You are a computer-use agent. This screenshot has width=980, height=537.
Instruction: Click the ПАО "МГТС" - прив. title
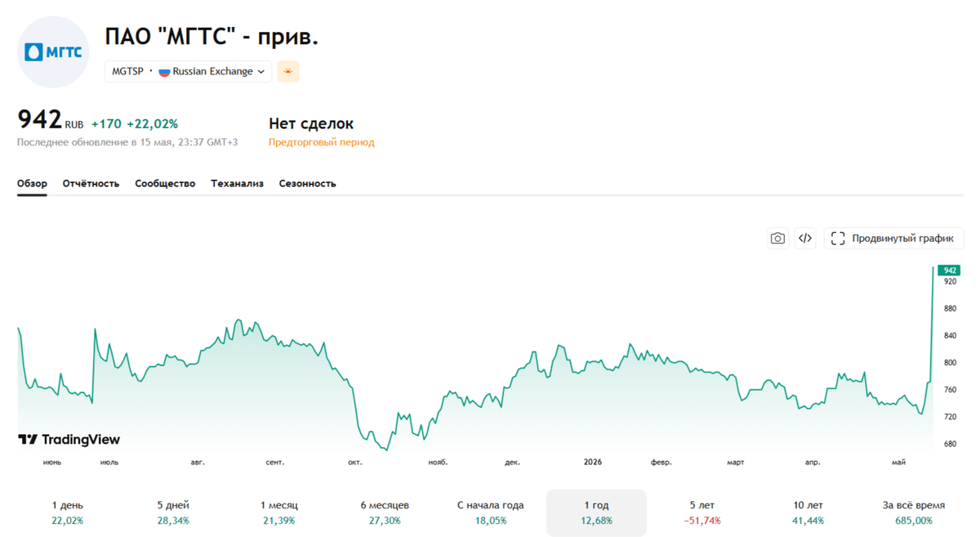click(x=212, y=36)
